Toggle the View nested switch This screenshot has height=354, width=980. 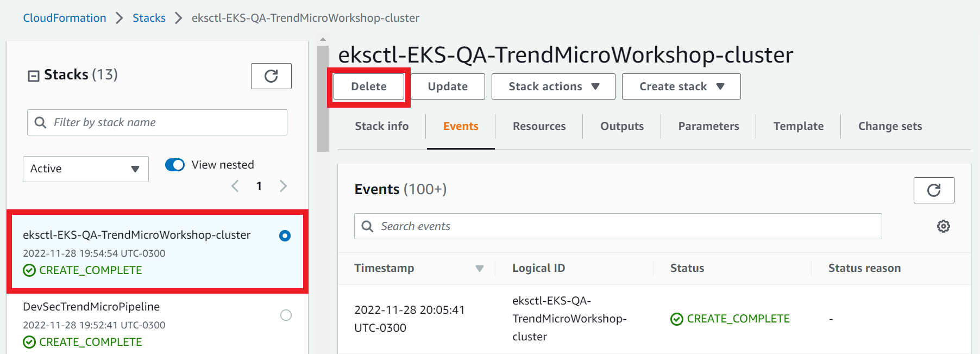175,165
